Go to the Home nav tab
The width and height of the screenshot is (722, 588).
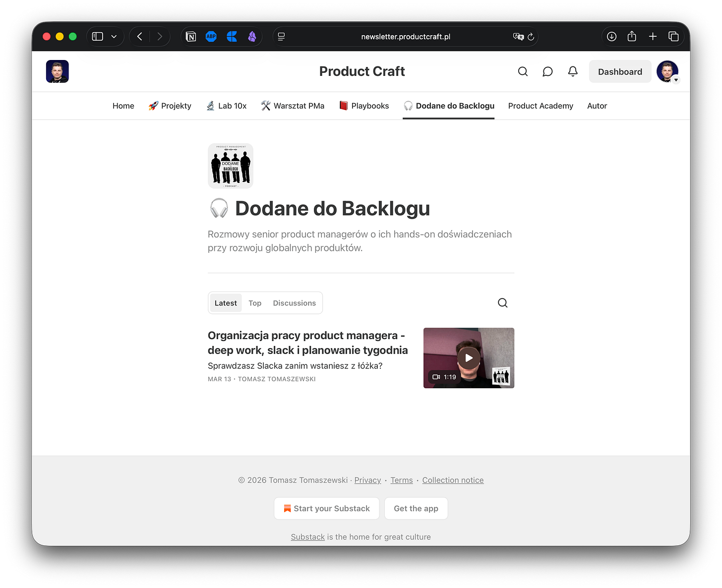pos(123,106)
